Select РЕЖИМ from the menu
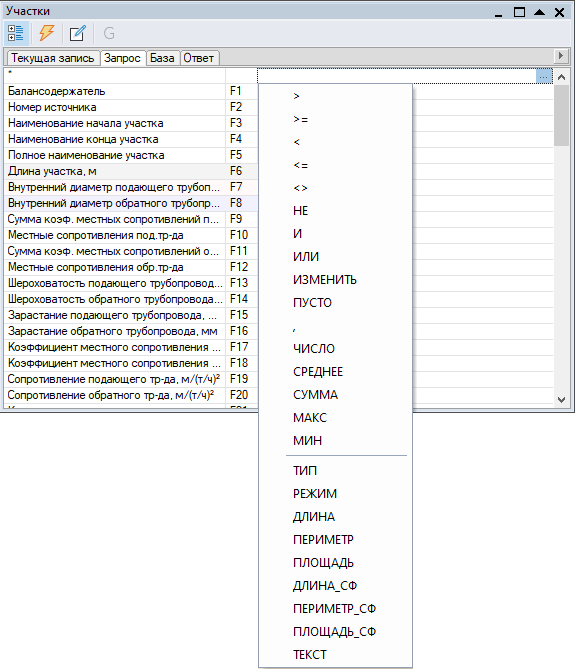Viewport: 575px width, 669px height. pos(335,494)
